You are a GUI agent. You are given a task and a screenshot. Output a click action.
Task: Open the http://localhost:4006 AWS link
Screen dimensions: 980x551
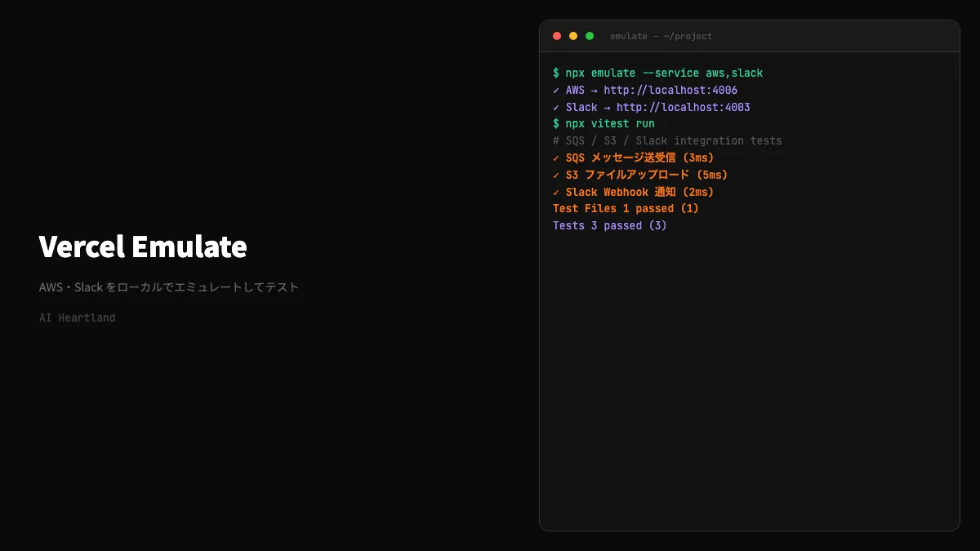670,90
